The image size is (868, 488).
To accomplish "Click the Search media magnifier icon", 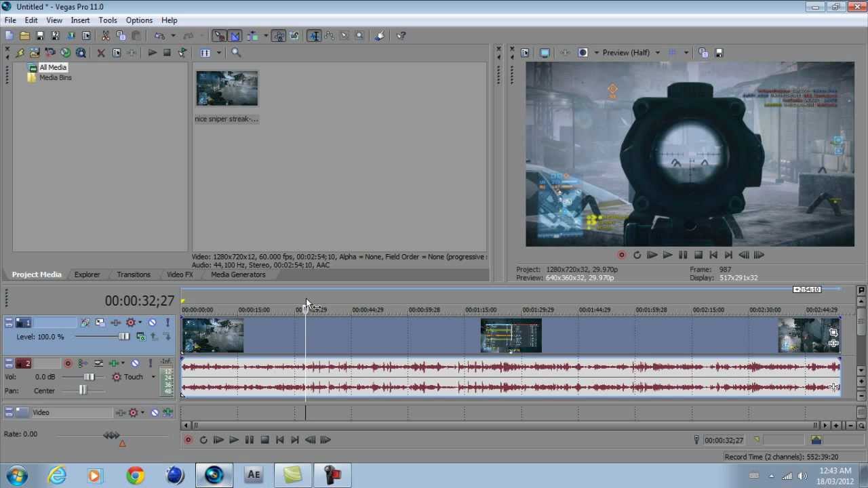I will [236, 52].
